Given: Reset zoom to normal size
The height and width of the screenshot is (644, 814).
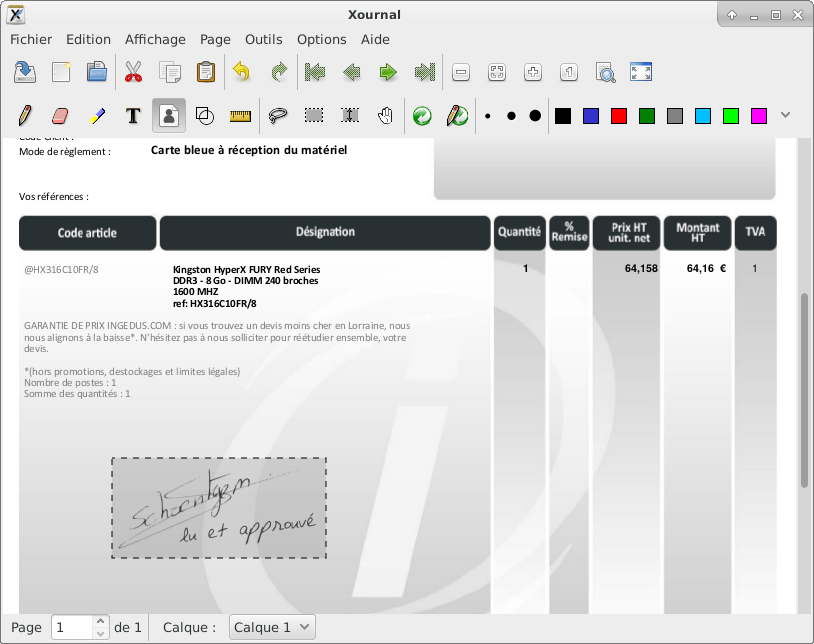Looking at the screenshot, I should click(569, 72).
